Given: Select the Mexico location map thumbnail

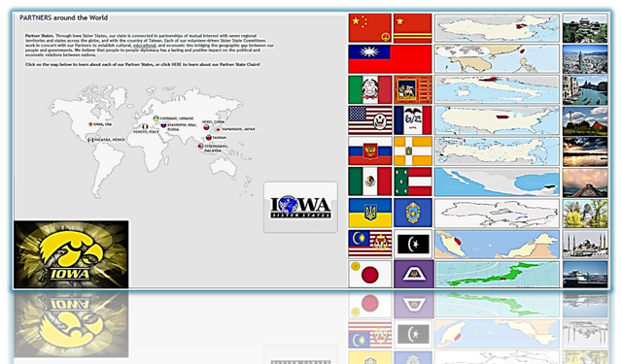Looking at the screenshot, I should pyautogui.click(x=497, y=182).
